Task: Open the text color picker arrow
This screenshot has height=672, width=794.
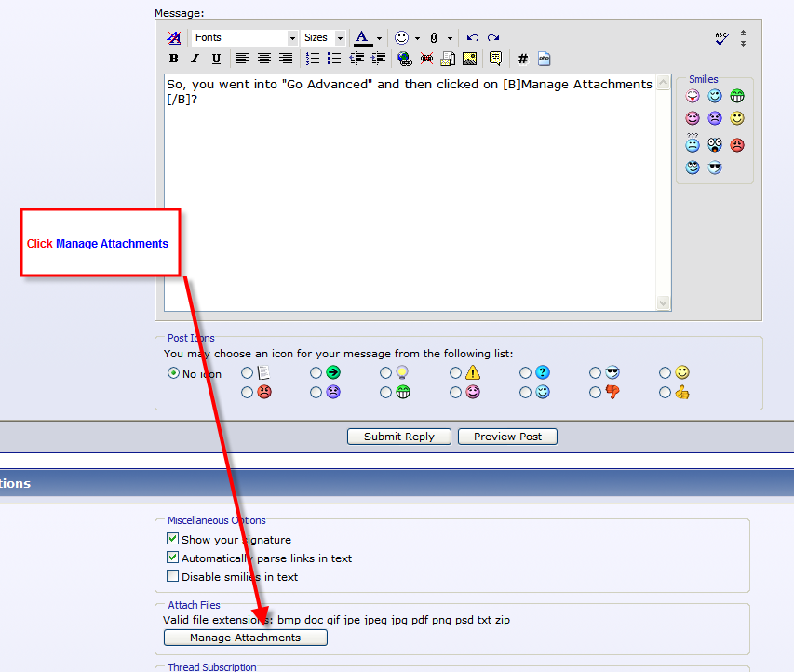Action: click(x=379, y=38)
